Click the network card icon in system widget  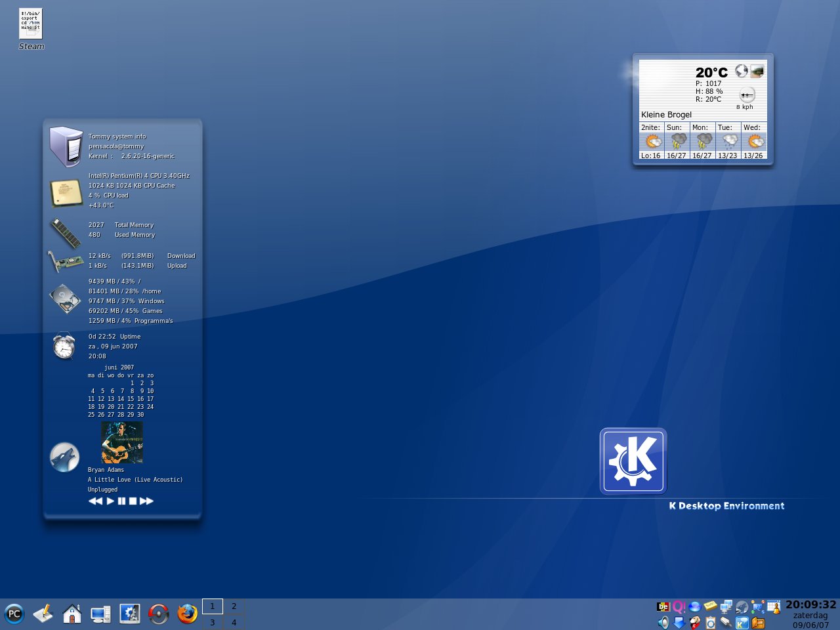[x=66, y=261]
